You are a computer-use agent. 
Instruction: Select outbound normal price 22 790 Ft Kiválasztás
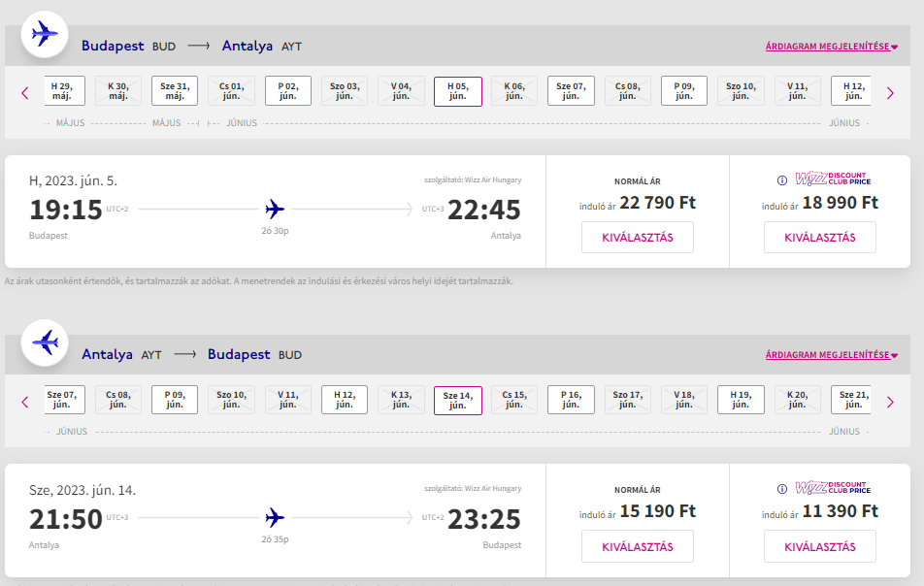[637, 238]
